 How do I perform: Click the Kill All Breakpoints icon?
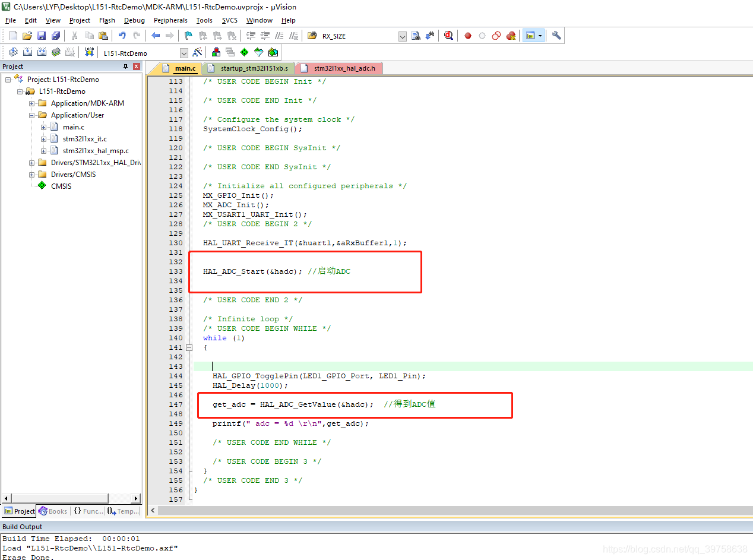pyautogui.click(x=511, y=35)
